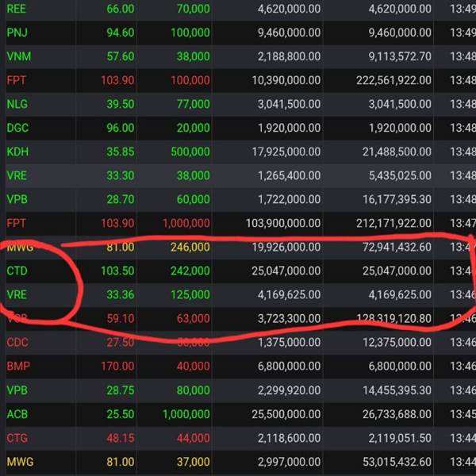
Task: Click price 66.00 in REE row
Action: pyautogui.click(x=121, y=9)
